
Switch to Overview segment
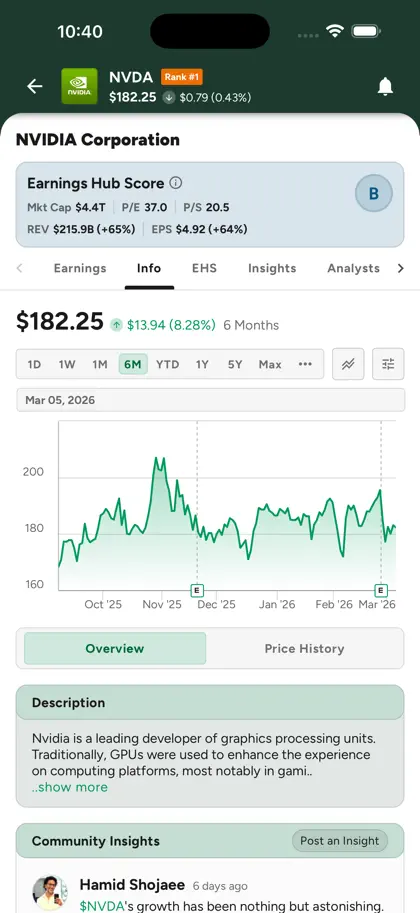[x=115, y=648]
